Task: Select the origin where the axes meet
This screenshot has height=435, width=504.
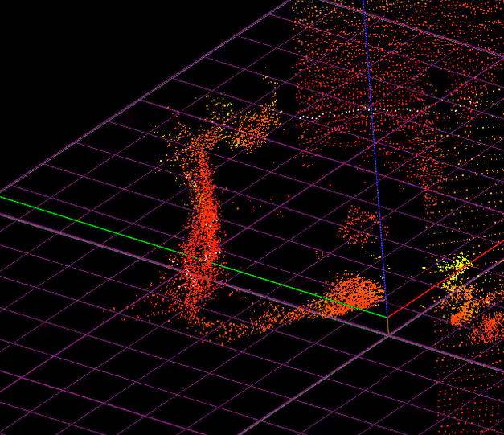Action: (x=387, y=316)
